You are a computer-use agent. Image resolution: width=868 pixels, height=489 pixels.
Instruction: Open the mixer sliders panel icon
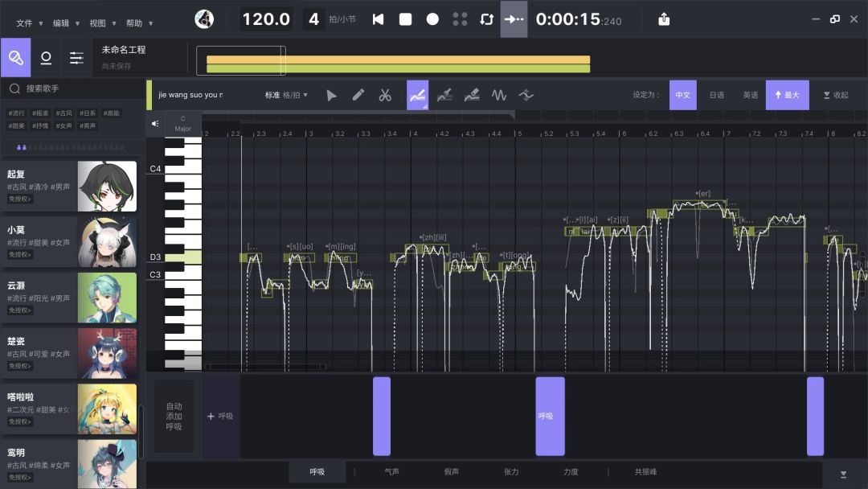(76, 57)
